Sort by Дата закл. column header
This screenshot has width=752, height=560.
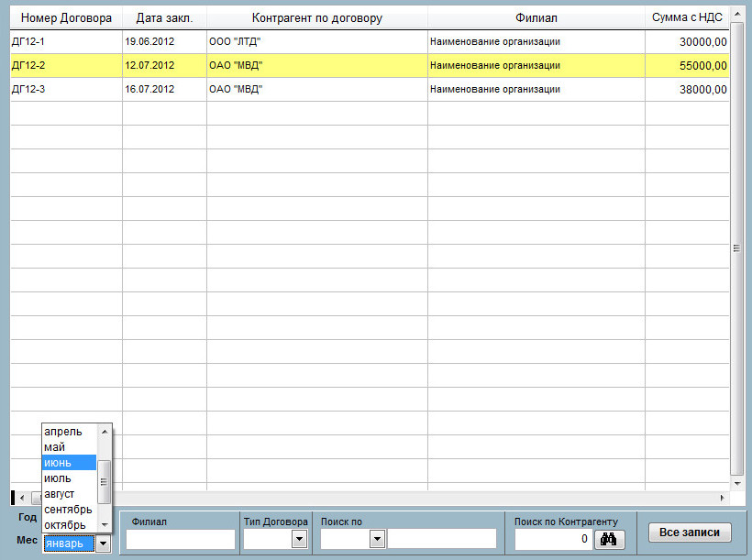click(164, 18)
